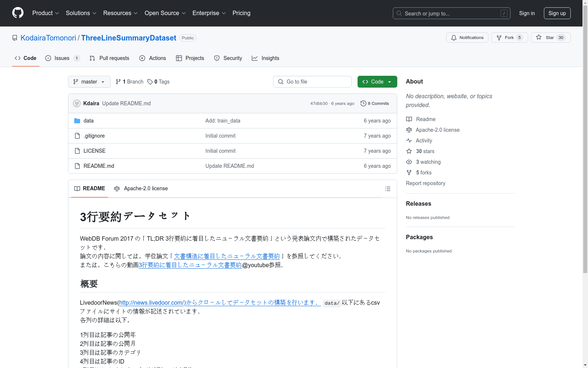This screenshot has width=588, height=368.
Task: Click the Notifications button
Action: pos(467,38)
